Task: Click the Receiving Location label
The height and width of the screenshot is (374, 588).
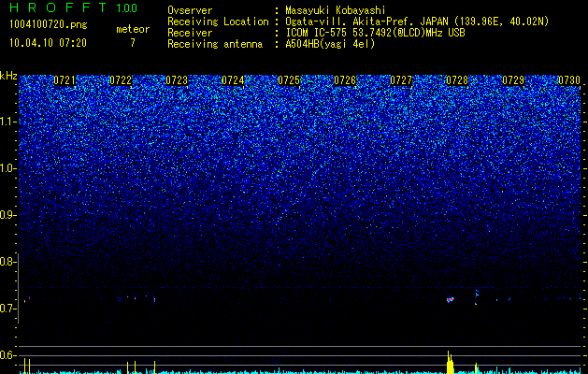Action: pyautogui.click(x=218, y=22)
